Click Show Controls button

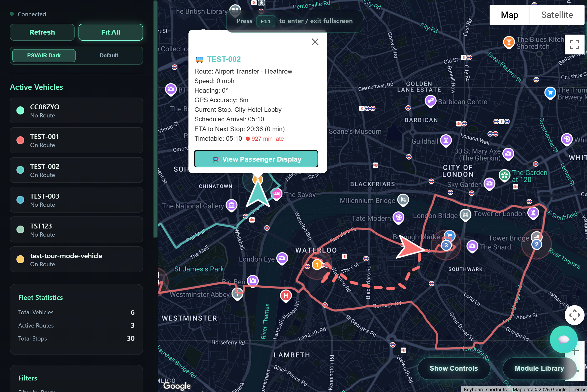coord(454,368)
